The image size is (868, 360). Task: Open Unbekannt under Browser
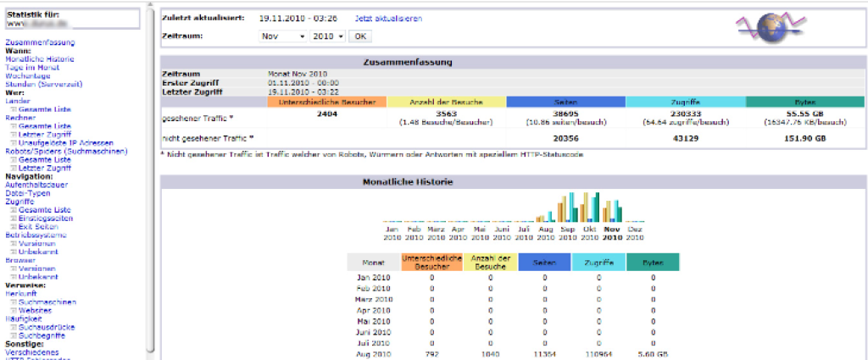tap(38, 277)
